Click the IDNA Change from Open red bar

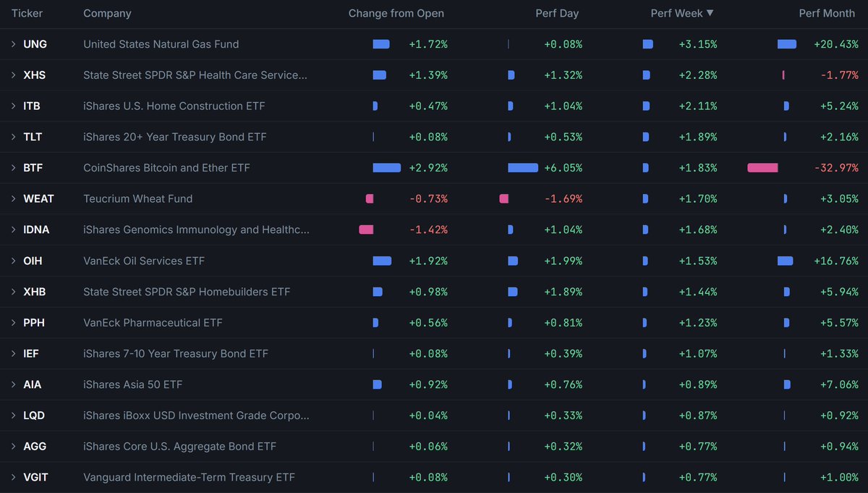[366, 230]
